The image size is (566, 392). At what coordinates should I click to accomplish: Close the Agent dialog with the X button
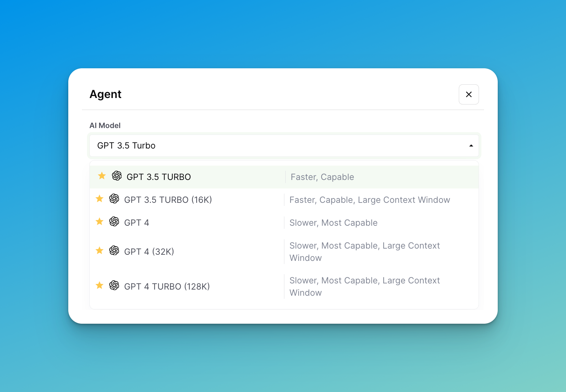[468, 95]
